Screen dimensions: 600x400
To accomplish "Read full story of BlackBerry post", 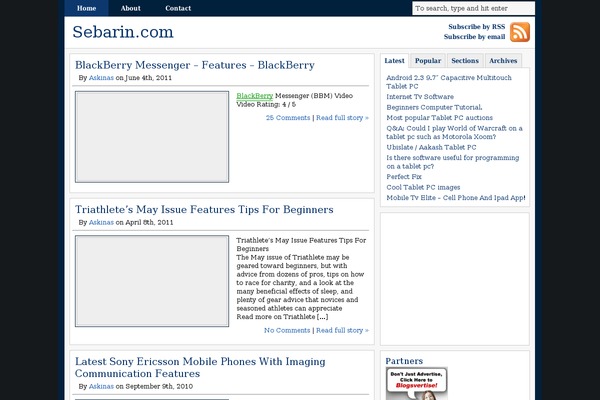I will tap(342, 118).
